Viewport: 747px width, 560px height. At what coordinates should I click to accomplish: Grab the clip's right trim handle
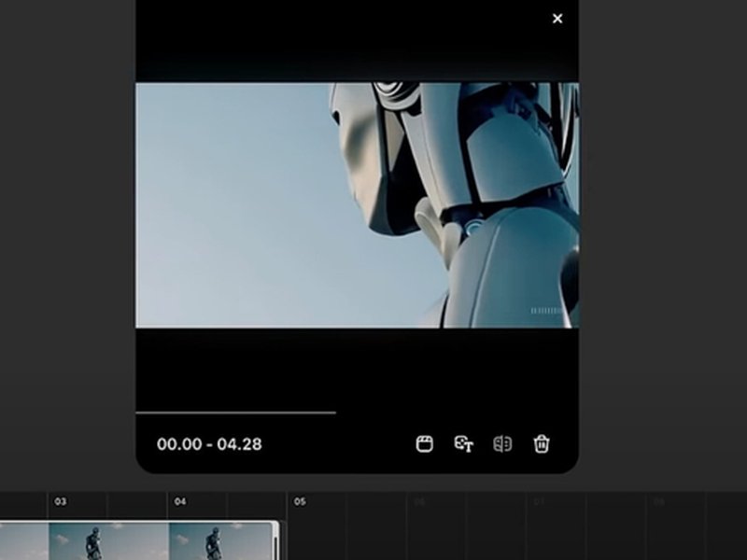coord(275,541)
